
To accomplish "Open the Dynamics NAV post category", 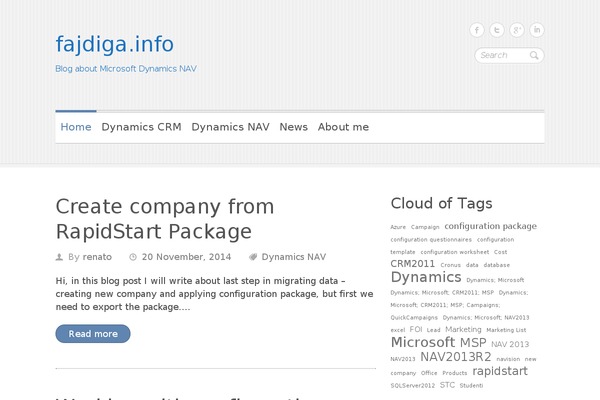I will click(293, 257).
